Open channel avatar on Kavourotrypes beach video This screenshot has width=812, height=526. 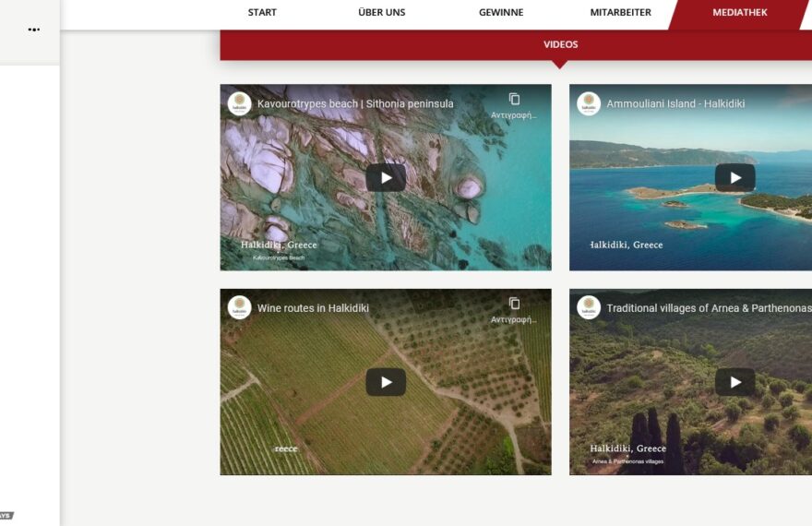click(240, 103)
